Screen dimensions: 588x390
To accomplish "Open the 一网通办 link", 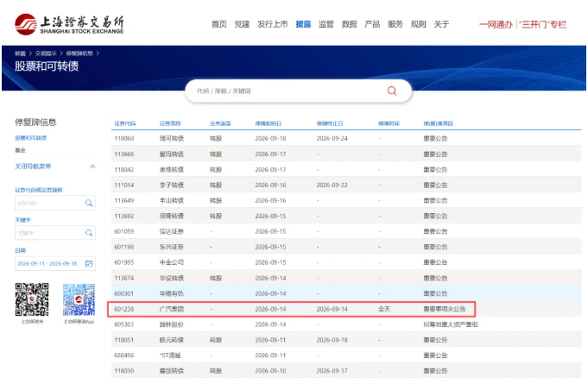I will click(496, 25).
